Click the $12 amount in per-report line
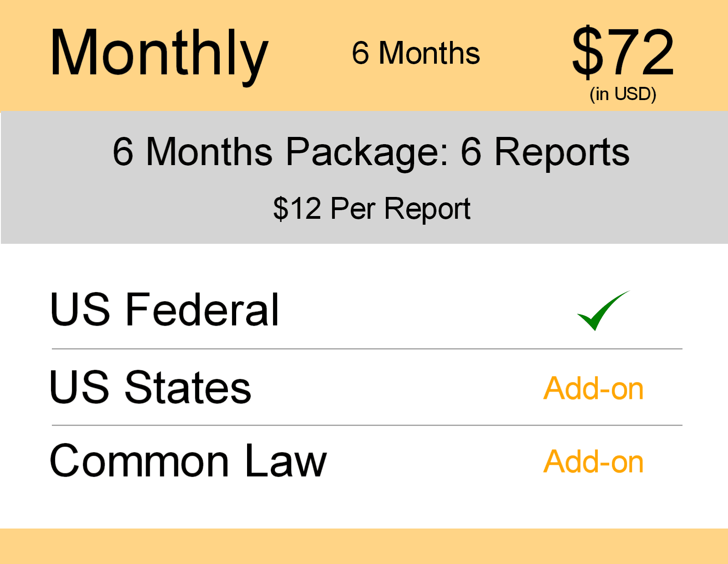728x564 pixels. tap(297, 209)
